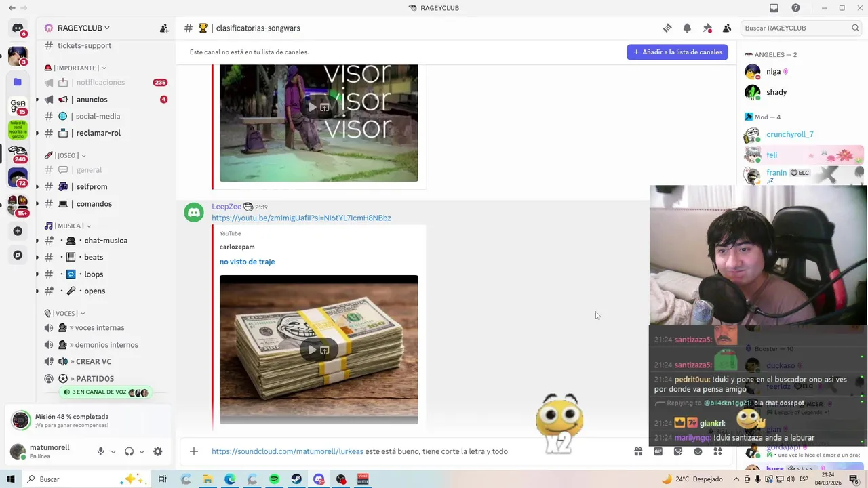868x488 pixels.
Task: Open sticker picker
Action: (x=678, y=451)
